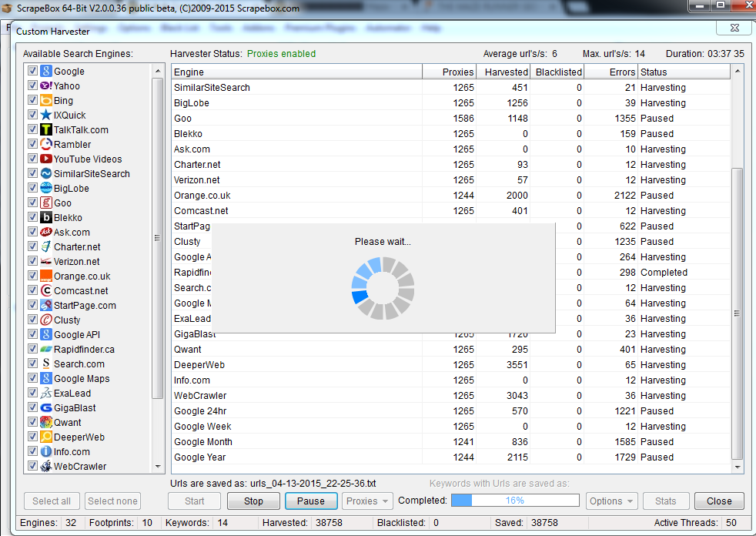Click the Select none button
Viewport: 756px width, 536px height.
pyautogui.click(x=112, y=501)
